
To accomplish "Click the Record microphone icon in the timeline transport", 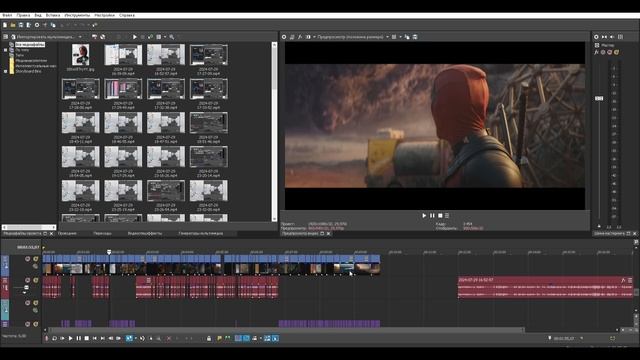I will 47,338.
